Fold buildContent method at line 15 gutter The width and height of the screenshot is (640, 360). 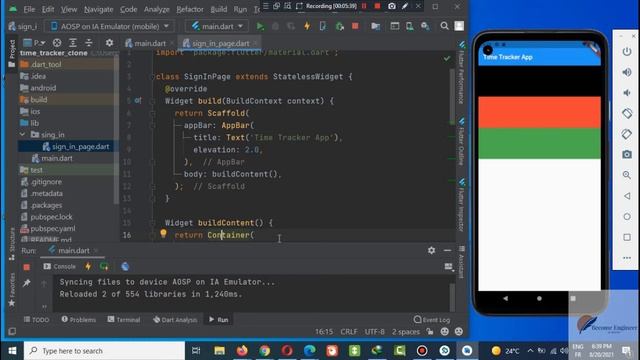click(152, 223)
